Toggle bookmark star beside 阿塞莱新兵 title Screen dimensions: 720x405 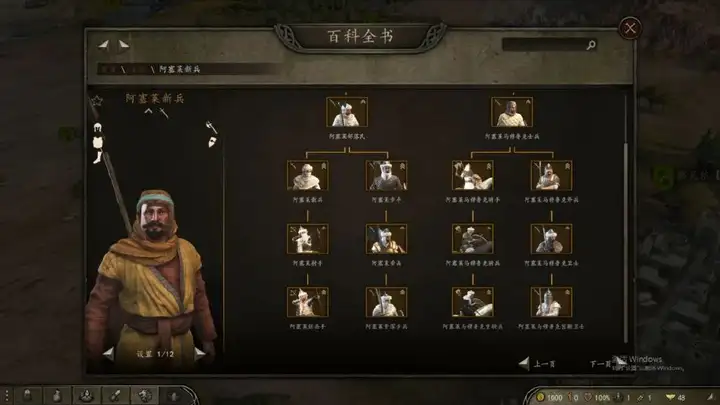point(96,101)
